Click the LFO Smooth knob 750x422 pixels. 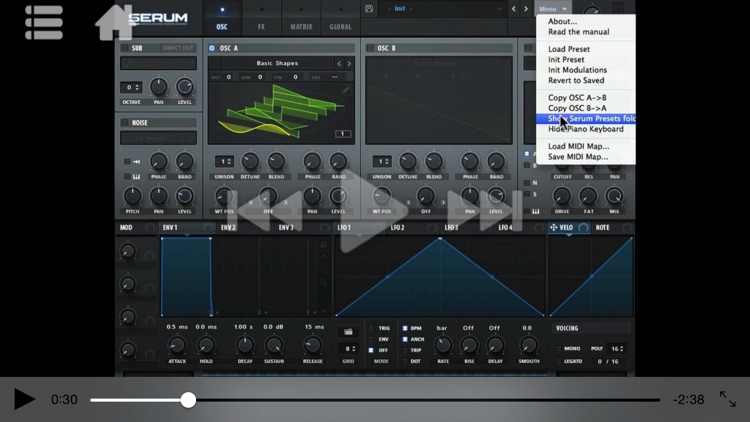(x=529, y=345)
